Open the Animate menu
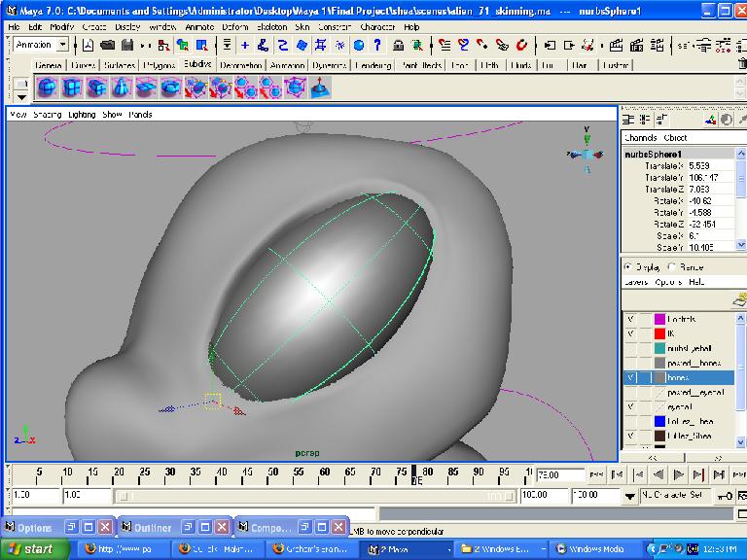747x560 pixels. (x=199, y=27)
